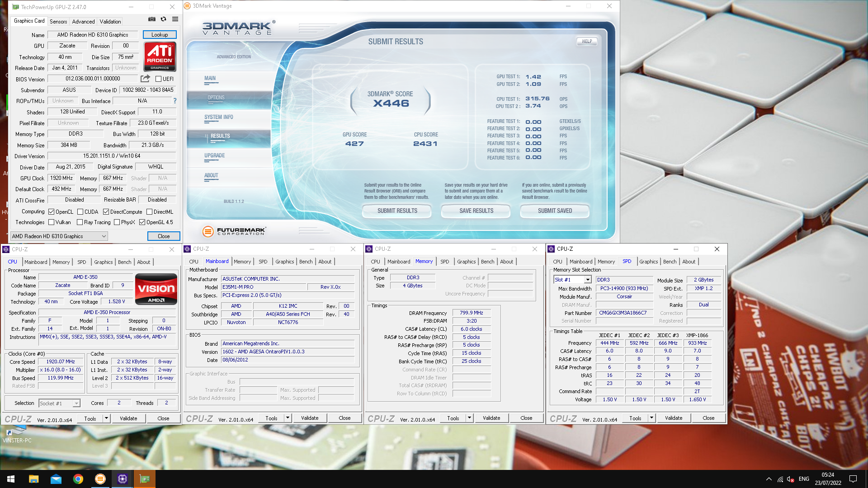Click Validate in the SPD CPU-Z window

674,418
